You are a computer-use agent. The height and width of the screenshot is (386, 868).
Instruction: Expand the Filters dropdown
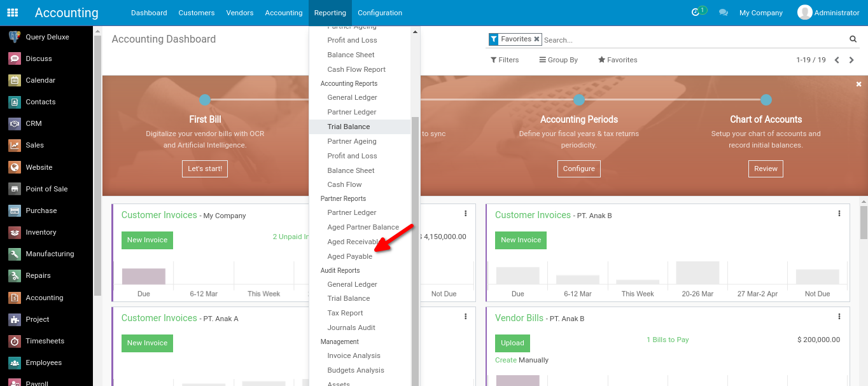[505, 60]
